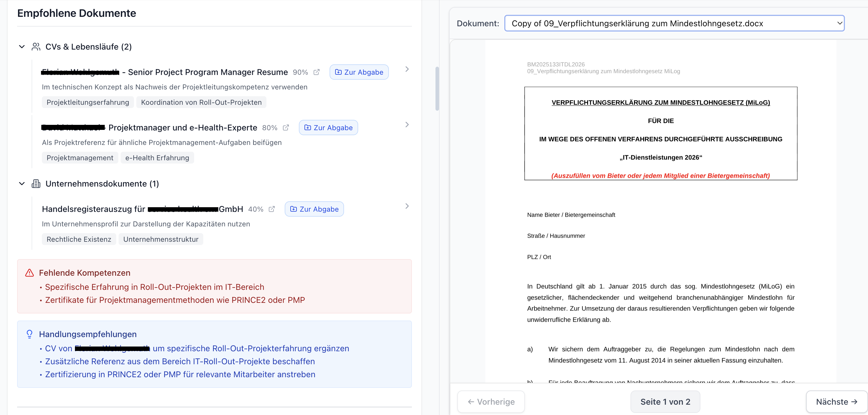Image resolution: width=868 pixels, height=415 pixels.
Task: Click the left panel vertical scrollbar
Action: point(437,89)
